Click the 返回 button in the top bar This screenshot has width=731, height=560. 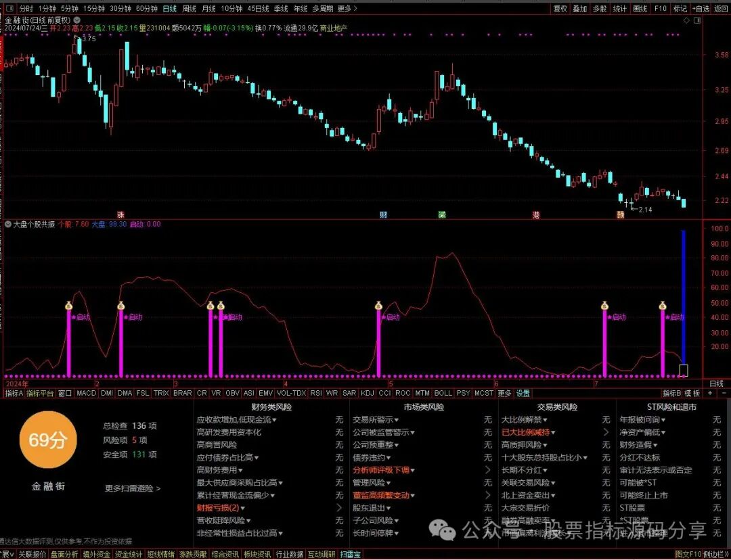tap(721, 8)
